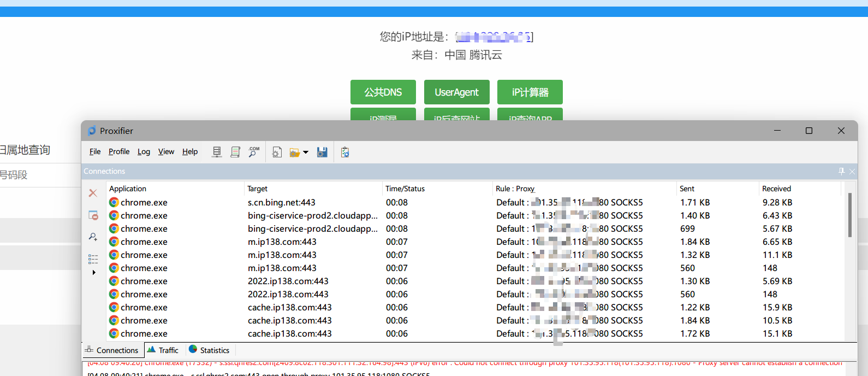Screen dimensions: 868x376
Task: Click the red X close-connection icon
Action: pyautogui.click(x=93, y=193)
